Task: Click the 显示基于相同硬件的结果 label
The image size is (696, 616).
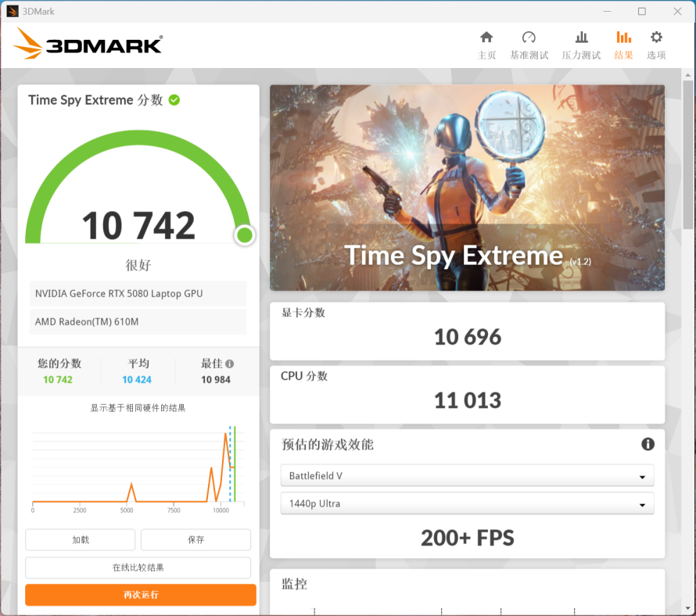Action: point(138,408)
